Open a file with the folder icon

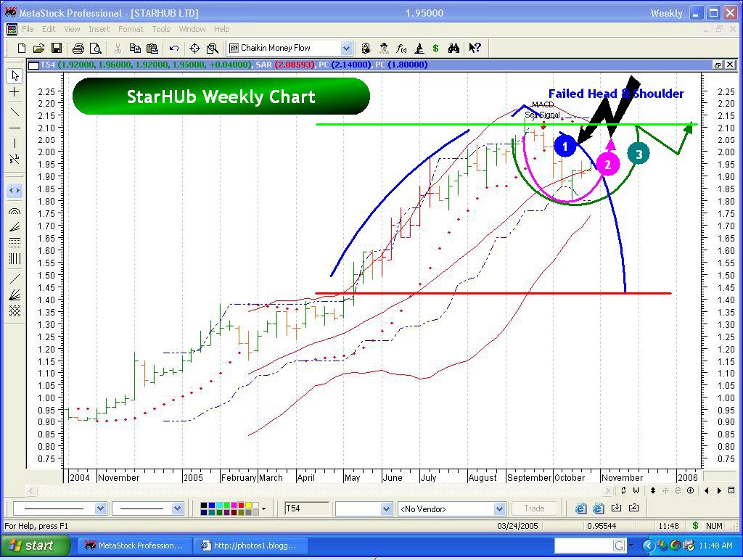39,48
